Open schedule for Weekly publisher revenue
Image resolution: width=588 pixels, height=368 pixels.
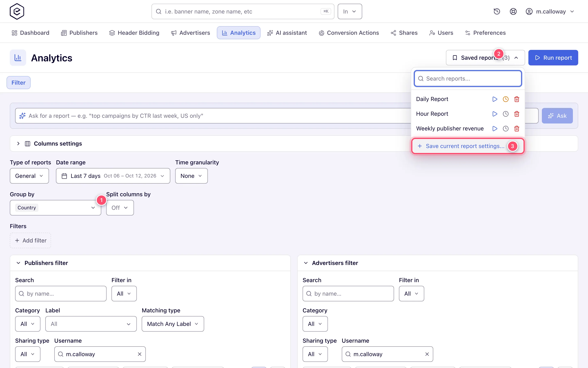click(505, 129)
